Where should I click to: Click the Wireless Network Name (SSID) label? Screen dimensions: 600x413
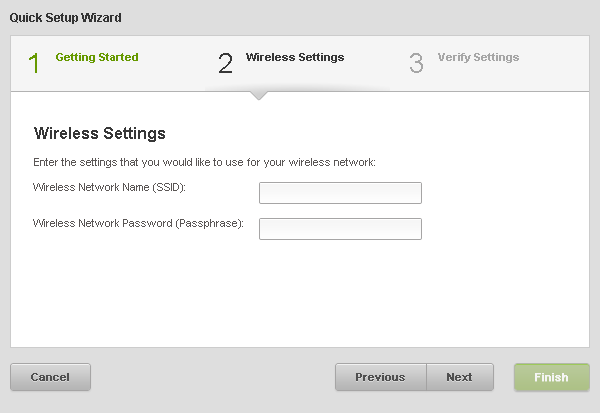110,187
